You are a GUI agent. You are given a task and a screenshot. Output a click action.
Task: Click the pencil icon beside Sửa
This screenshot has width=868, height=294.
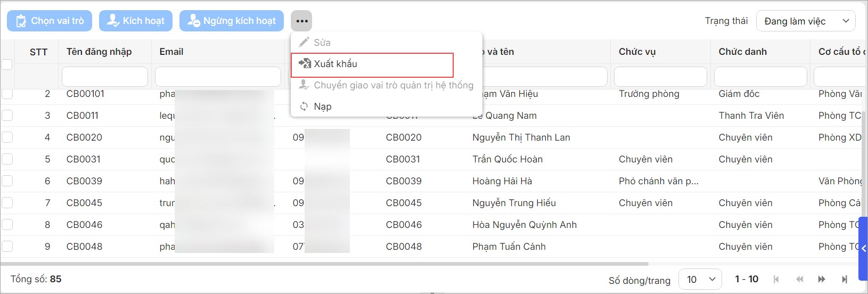304,42
